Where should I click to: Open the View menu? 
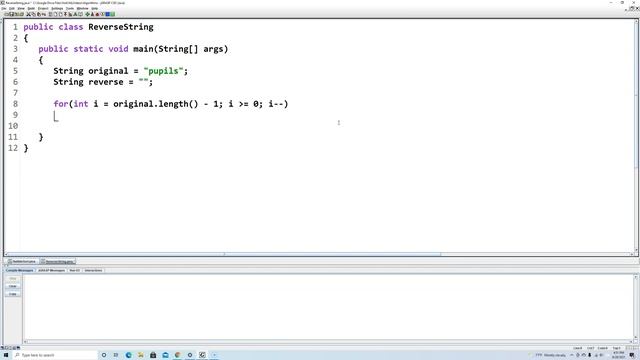pyautogui.click(x=21, y=8)
